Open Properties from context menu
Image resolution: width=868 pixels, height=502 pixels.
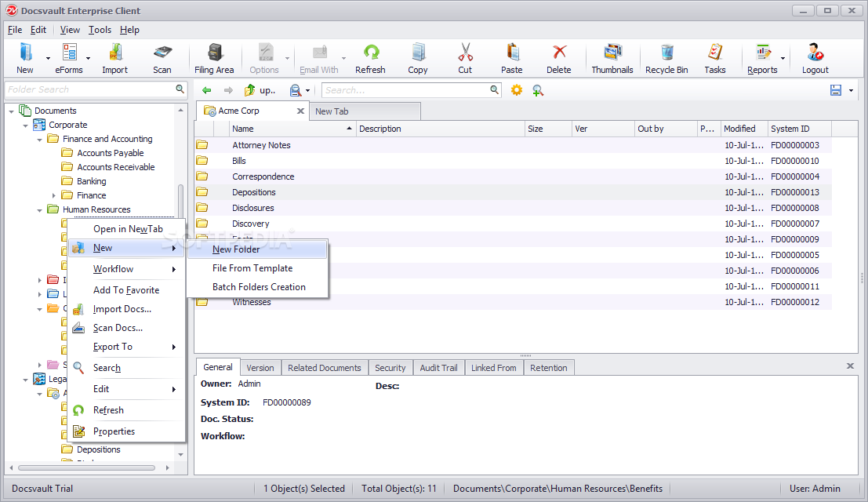pos(126,431)
